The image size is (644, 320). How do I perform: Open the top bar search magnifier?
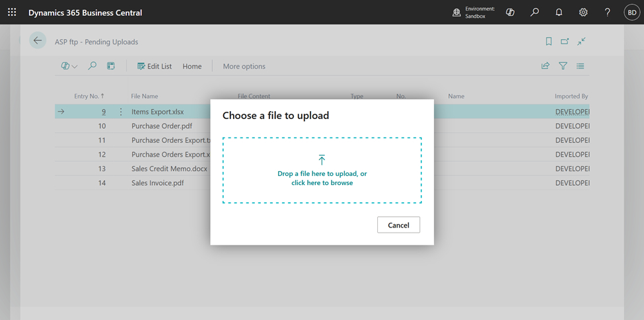coord(534,13)
